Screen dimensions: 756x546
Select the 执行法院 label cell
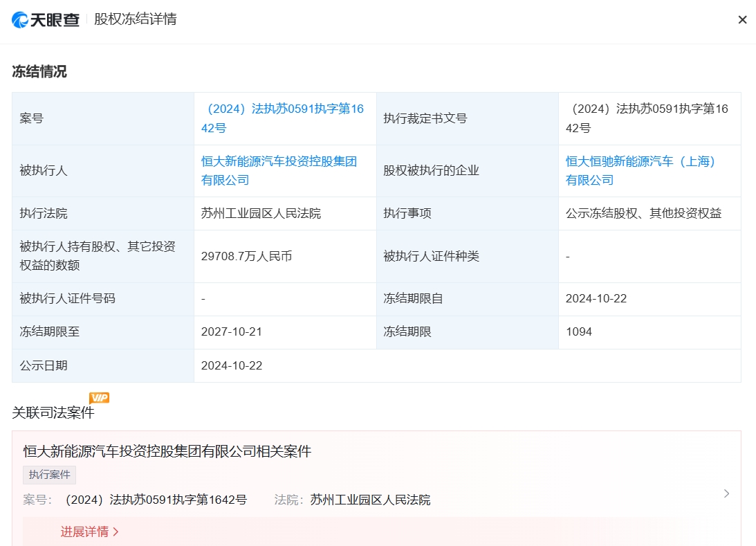tap(103, 213)
